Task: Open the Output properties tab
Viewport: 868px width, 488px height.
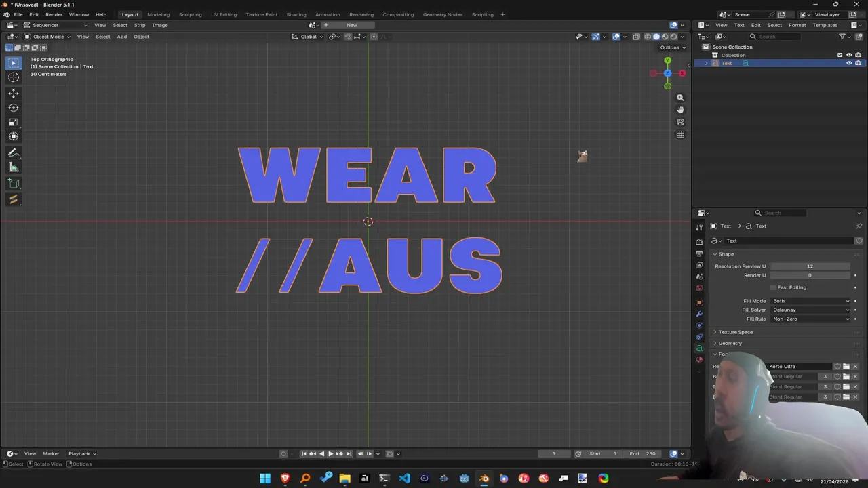Action: (699, 253)
